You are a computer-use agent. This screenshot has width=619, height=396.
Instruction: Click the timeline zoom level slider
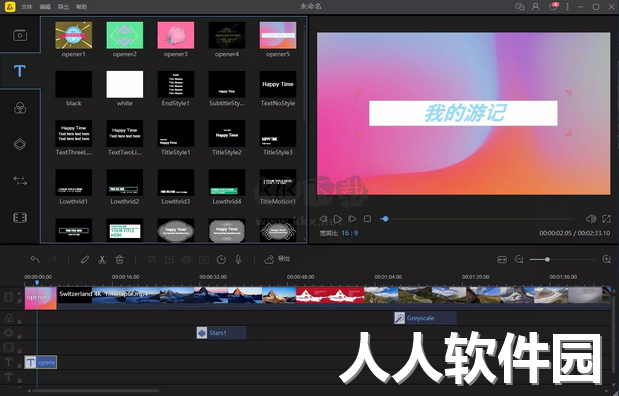(562, 259)
